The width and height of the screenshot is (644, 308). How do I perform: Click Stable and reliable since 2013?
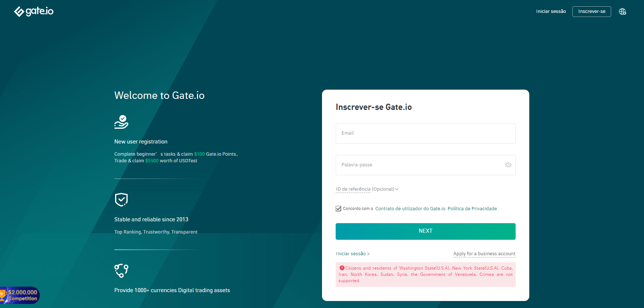(151, 219)
